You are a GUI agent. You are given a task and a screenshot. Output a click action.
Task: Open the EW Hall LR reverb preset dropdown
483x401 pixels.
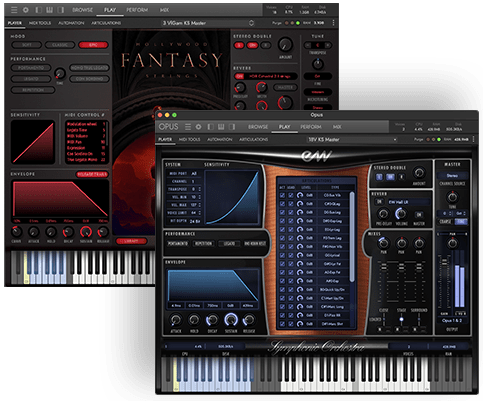(408, 202)
